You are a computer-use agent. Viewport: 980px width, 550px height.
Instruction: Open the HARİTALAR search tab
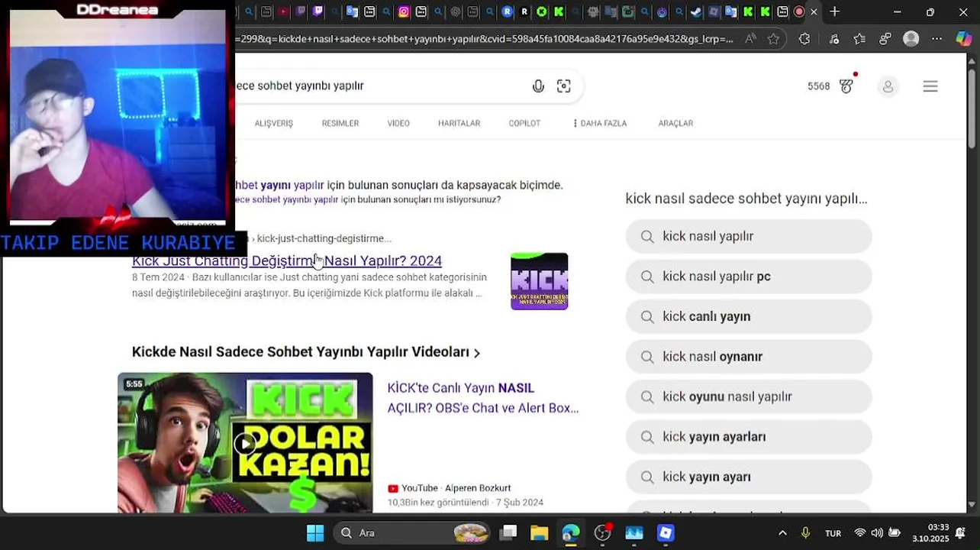[459, 123]
